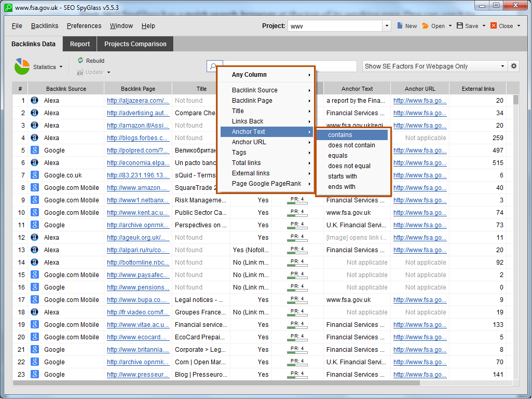532x399 pixels.
Task: Click the Alexa icon in row 1
Action: (x=35, y=101)
